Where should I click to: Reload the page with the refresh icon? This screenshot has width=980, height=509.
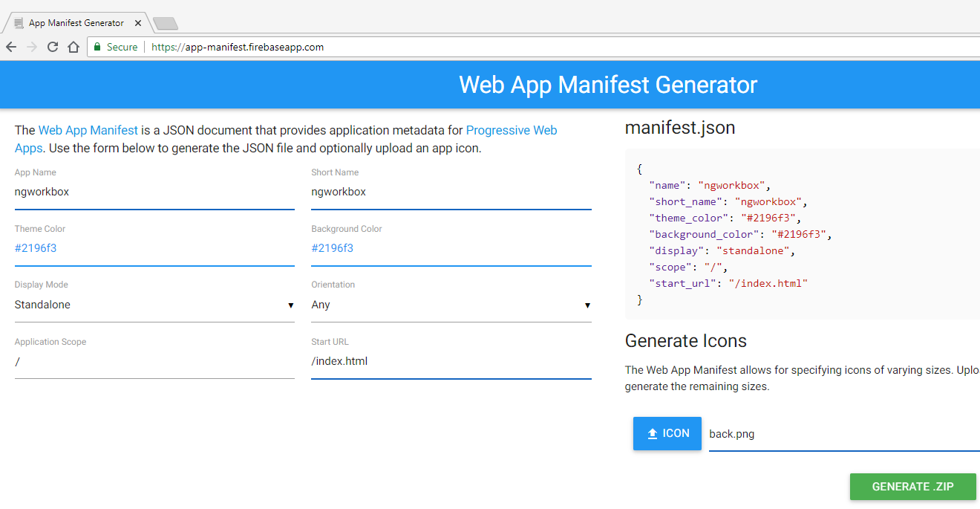(x=52, y=47)
